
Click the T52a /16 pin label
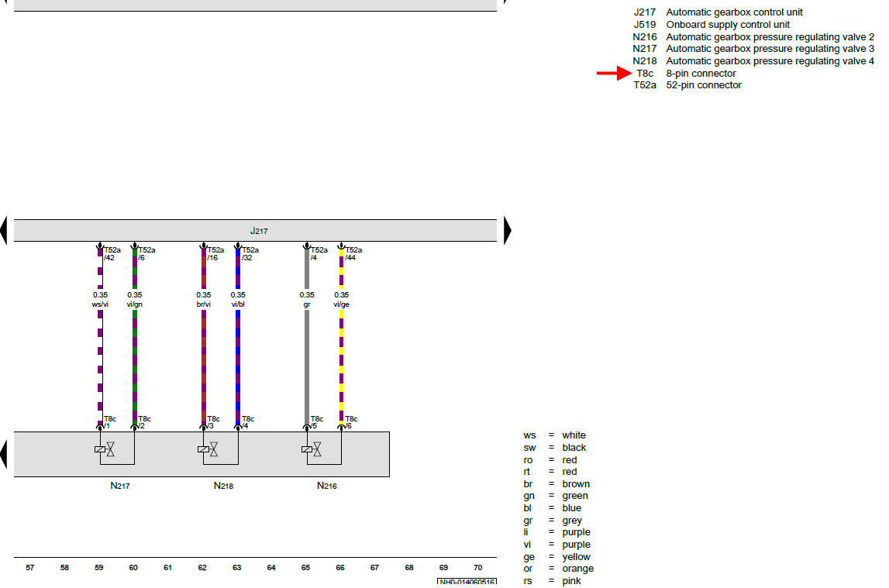point(215,254)
